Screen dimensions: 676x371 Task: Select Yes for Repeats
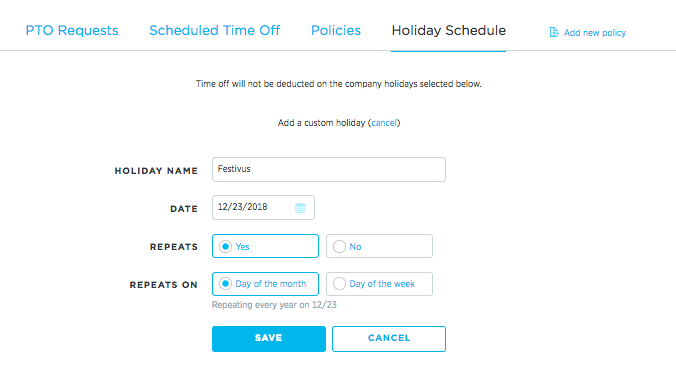pos(225,246)
